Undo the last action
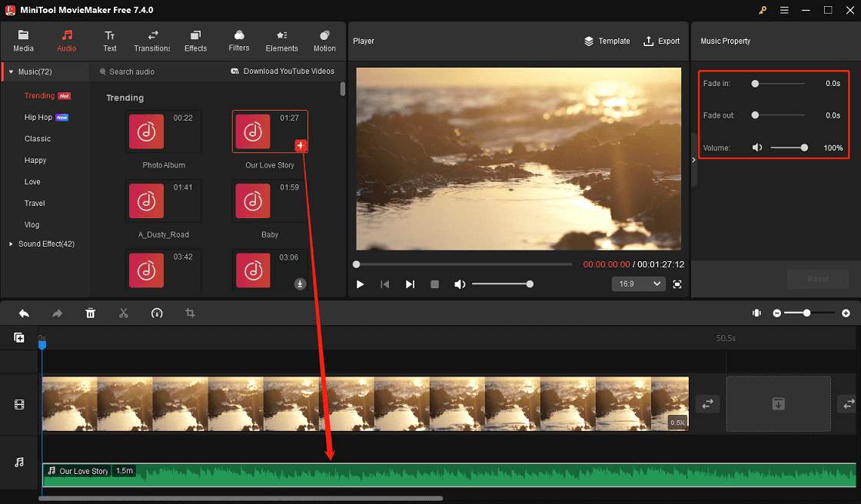Screen dimensions: 861x504 (x=24, y=313)
